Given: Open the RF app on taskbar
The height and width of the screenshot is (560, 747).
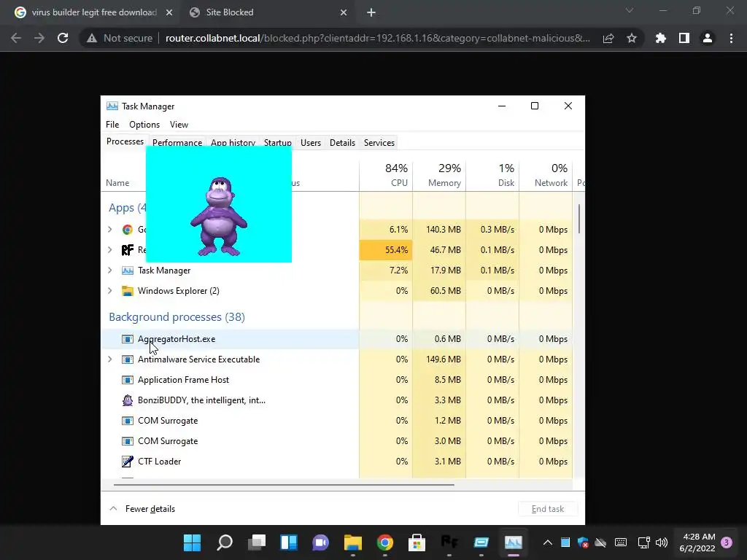Looking at the screenshot, I should 449,542.
